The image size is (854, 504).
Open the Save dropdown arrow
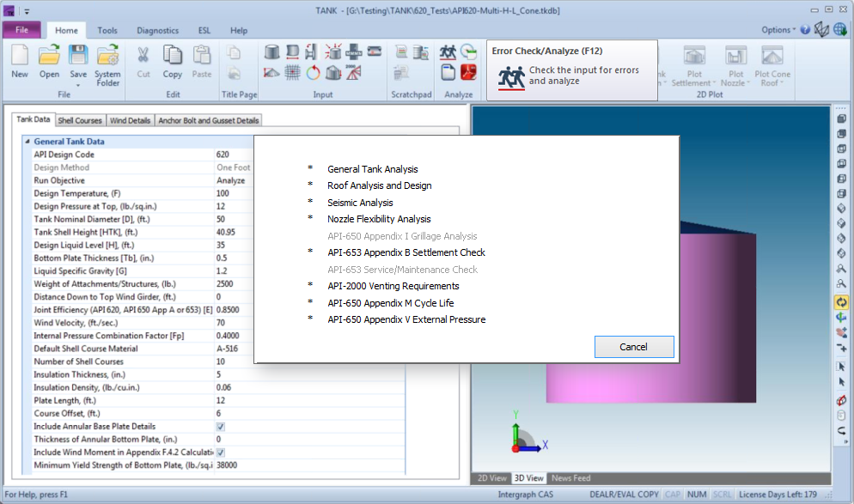click(78, 85)
